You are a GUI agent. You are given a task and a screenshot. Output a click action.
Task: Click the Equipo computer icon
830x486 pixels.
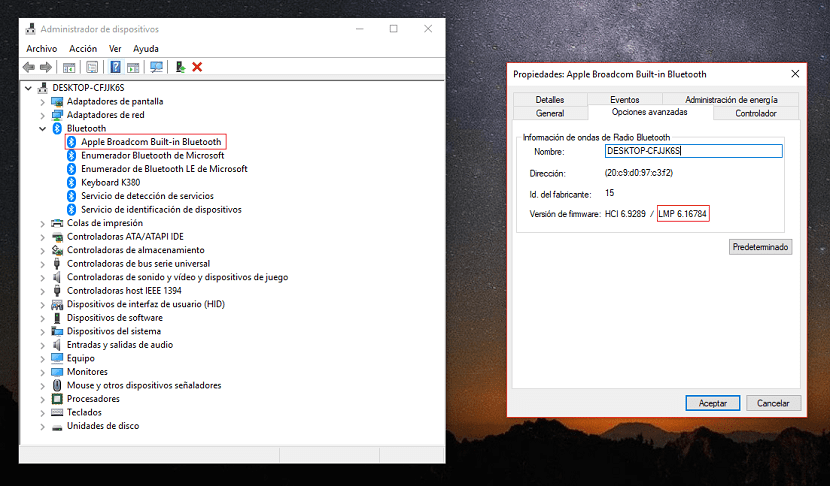point(57,358)
